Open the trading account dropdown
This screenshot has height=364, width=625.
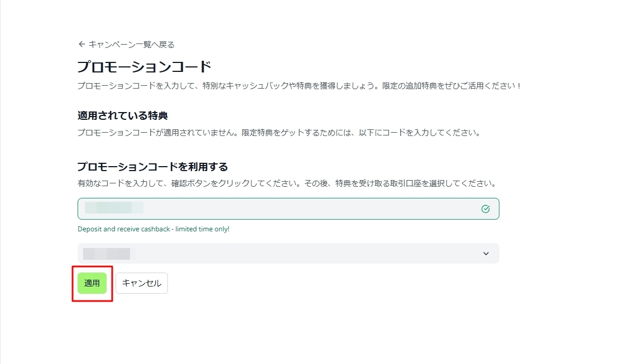coord(288,253)
